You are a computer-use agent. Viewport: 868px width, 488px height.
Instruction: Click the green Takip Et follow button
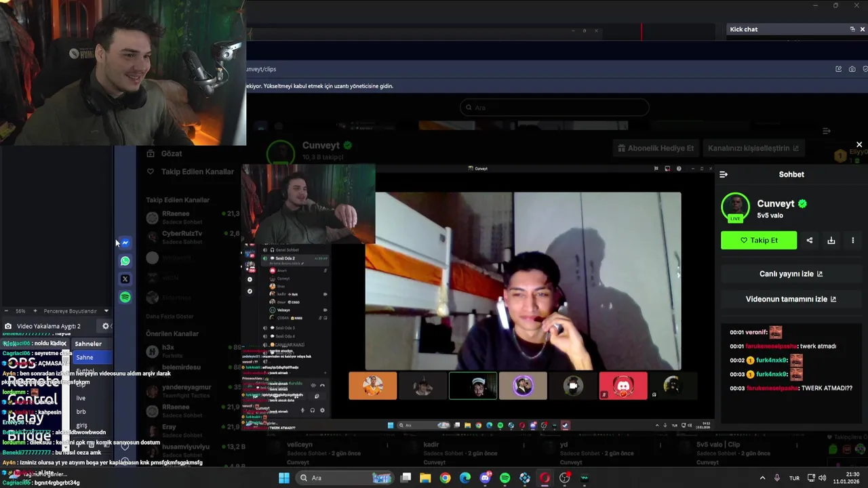[x=759, y=240]
